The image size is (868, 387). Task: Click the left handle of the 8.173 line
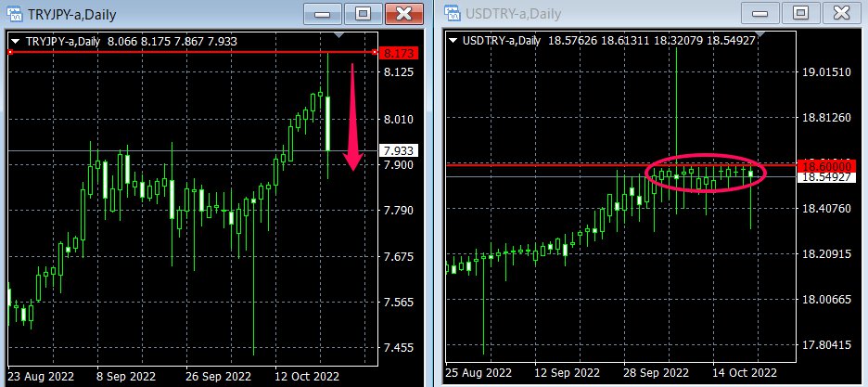[x=10, y=53]
